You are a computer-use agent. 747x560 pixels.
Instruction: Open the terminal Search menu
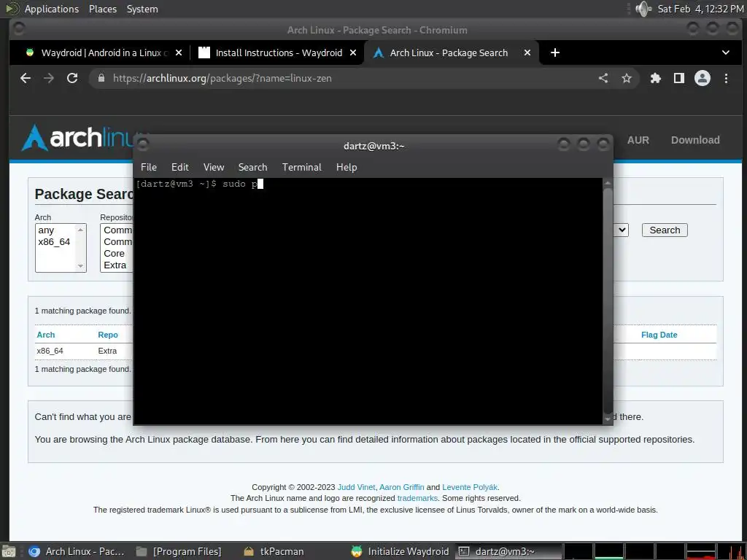coord(252,167)
